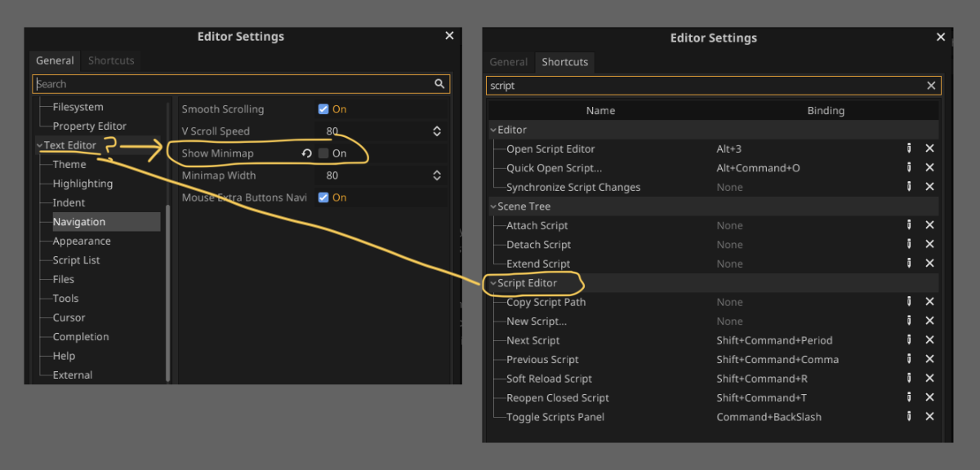Edit binding icon for Next Script
The height and width of the screenshot is (470, 980).
[908, 340]
